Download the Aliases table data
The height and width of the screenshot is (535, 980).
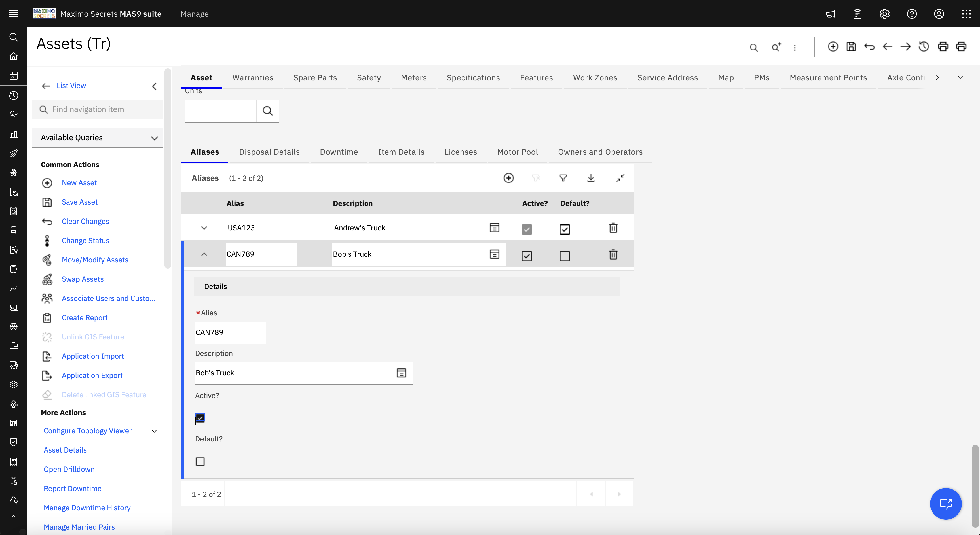click(x=590, y=178)
